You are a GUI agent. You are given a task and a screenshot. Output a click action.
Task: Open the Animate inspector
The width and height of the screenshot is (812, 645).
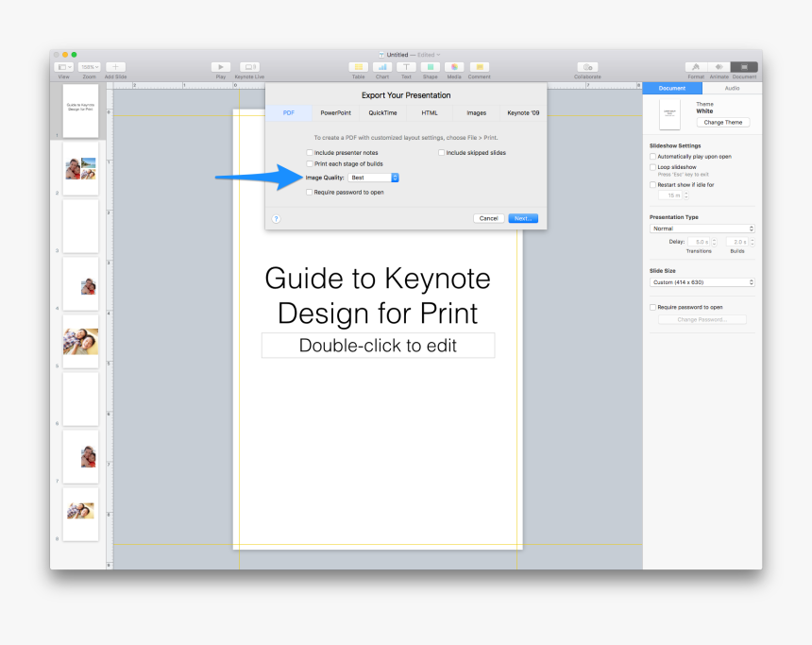[x=719, y=67]
